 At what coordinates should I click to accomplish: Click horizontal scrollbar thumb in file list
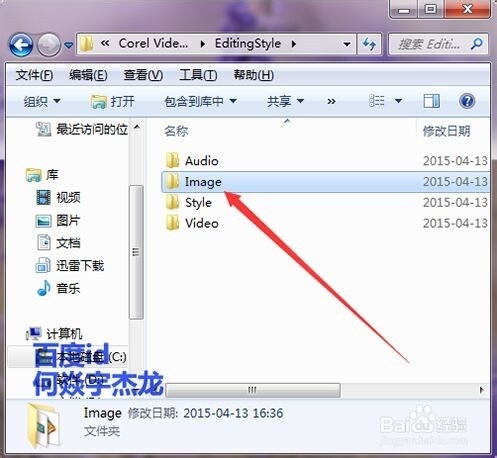pyautogui.click(x=253, y=390)
